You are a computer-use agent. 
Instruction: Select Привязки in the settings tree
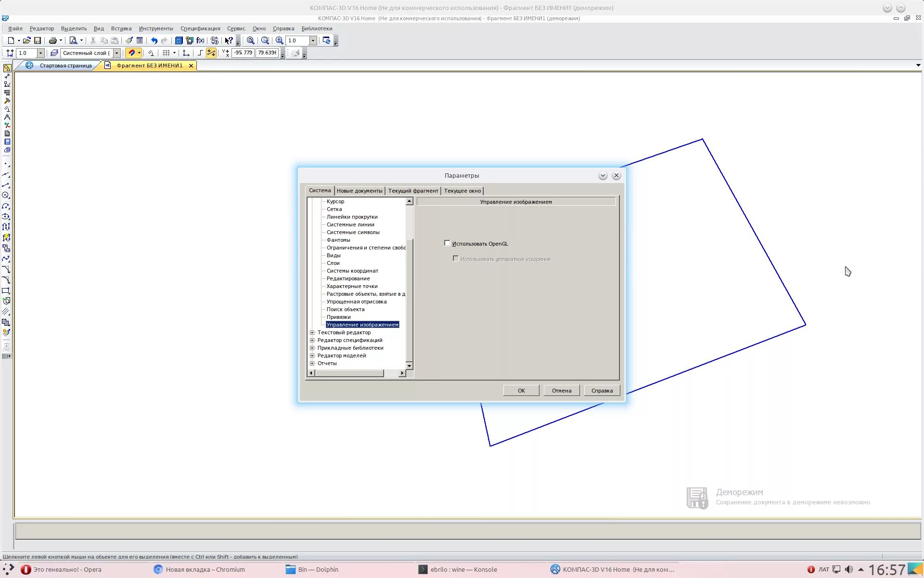pos(338,317)
